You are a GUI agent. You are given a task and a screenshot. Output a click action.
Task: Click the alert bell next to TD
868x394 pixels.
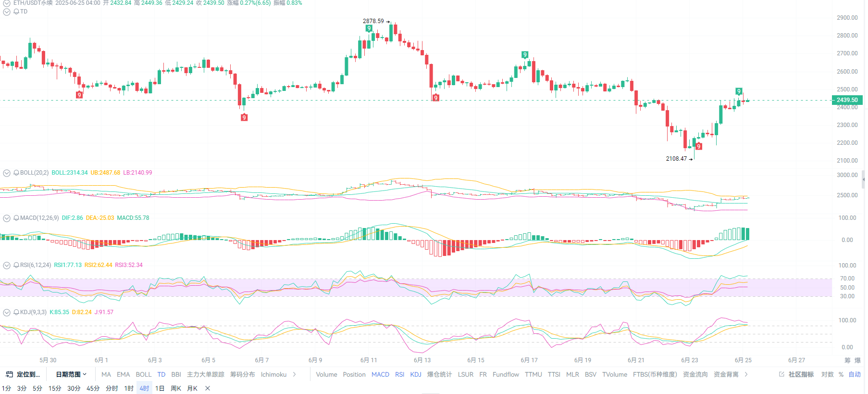(x=16, y=12)
